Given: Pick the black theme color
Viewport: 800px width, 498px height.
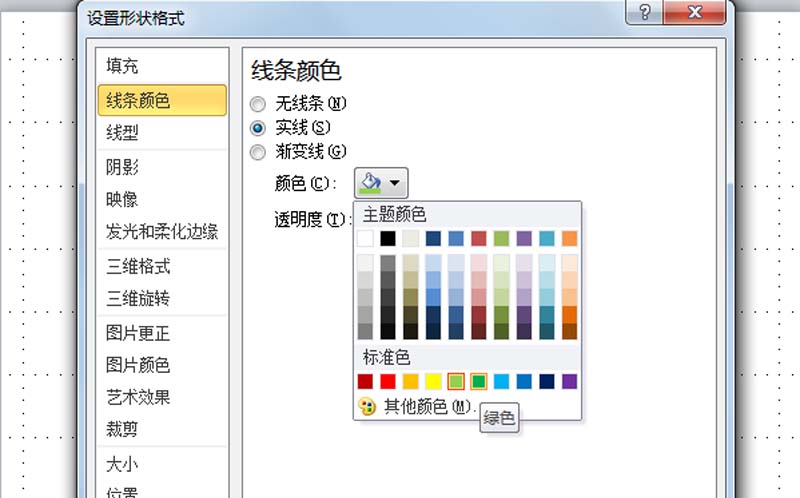Looking at the screenshot, I should point(388,238).
